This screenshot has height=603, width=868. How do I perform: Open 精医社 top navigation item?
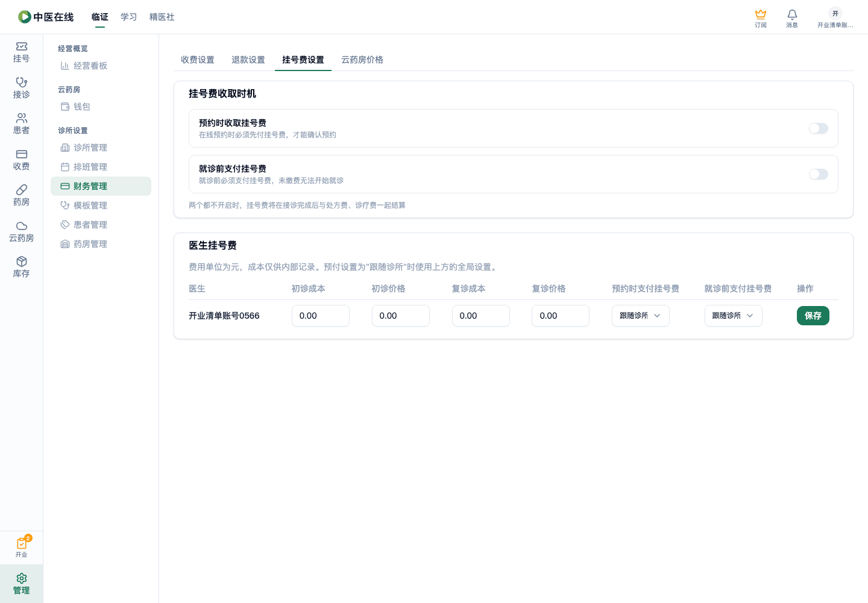162,17
